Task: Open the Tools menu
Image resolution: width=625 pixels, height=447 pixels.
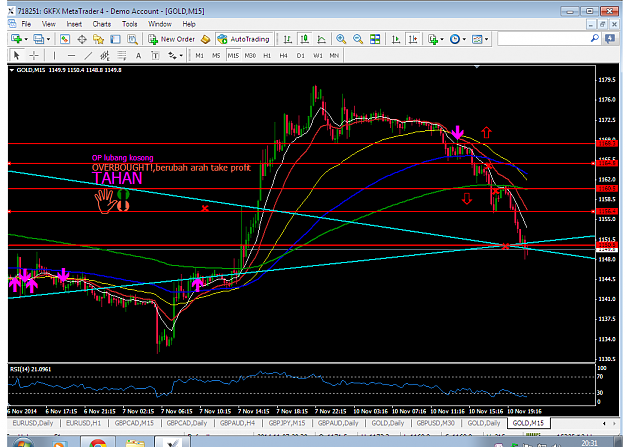Action: (130, 24)
